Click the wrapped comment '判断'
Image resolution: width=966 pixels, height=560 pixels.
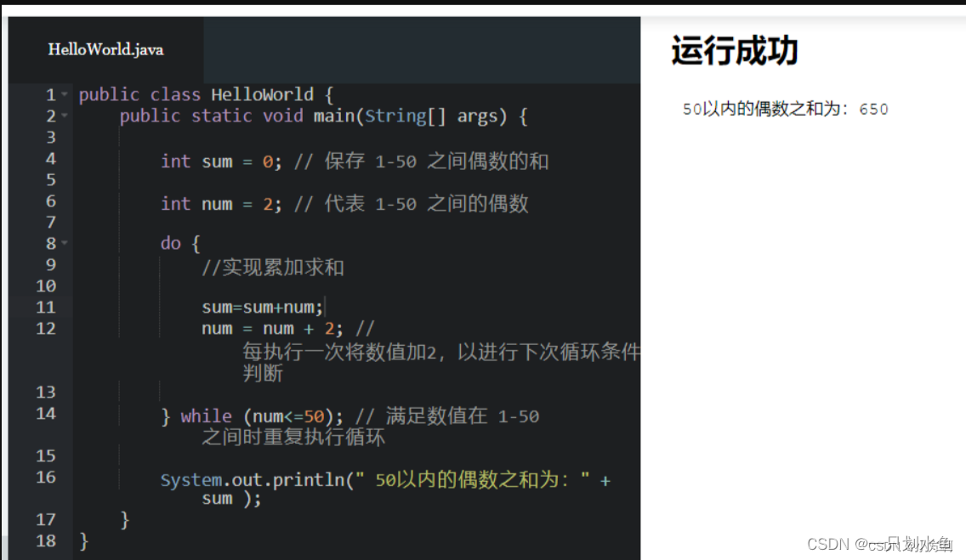pos(263,374)
